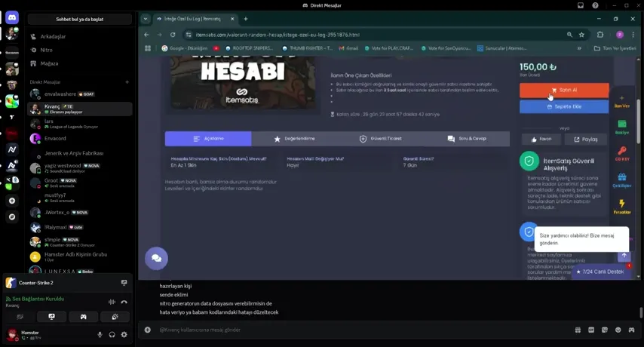Screen dimensions: 644x347
Task: Open new tab in Chrome
Action: (x=246, y=19)
